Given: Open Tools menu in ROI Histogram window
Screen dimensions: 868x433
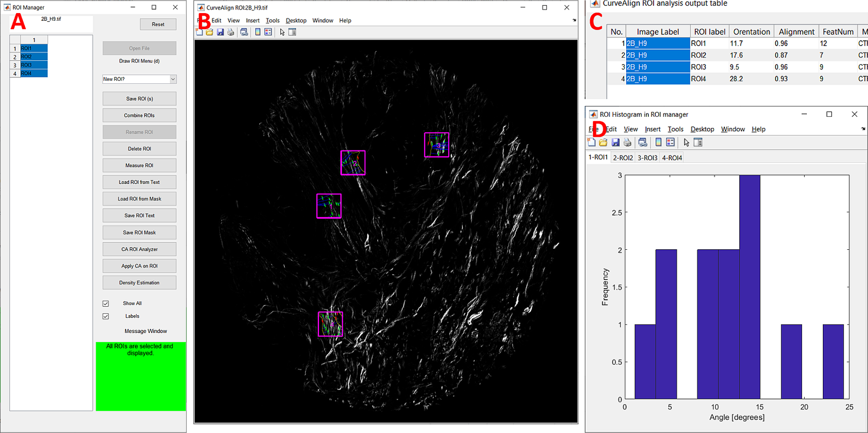Looking at the screenshot, I should pos(675,129).
